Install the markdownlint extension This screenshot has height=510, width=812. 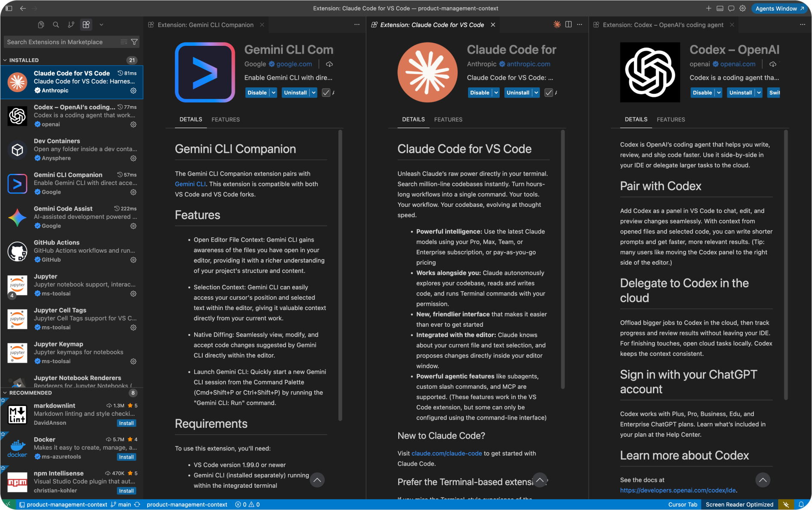tap(126, 423)
